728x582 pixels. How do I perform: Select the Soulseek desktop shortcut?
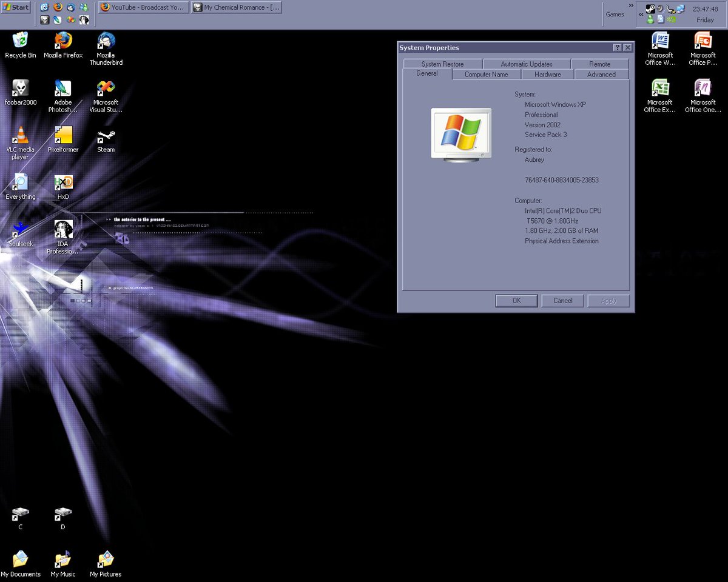(x=21, y=235)
